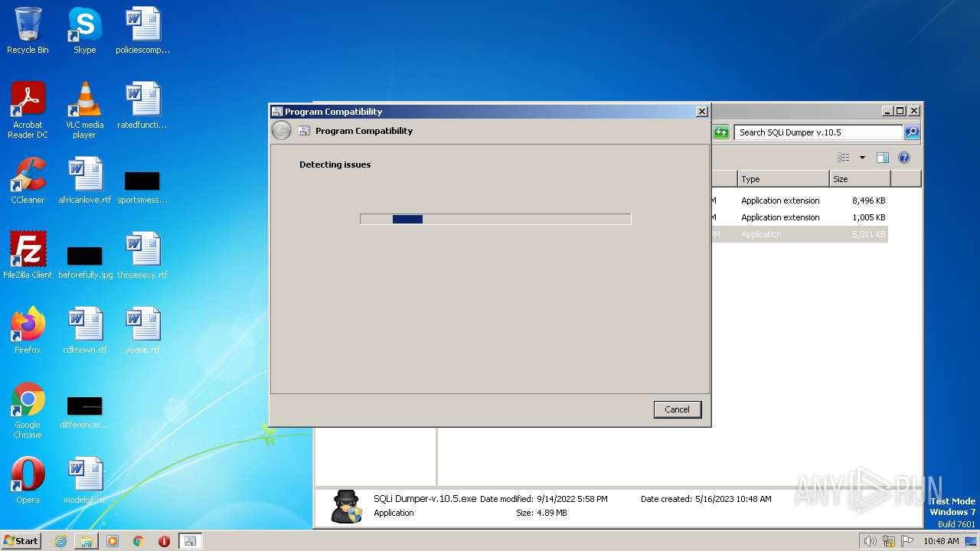The image size is (980, 551).
Task: Click the Search SQLi Dumper v.10.5 field
Action: click(x=818, y=132)
